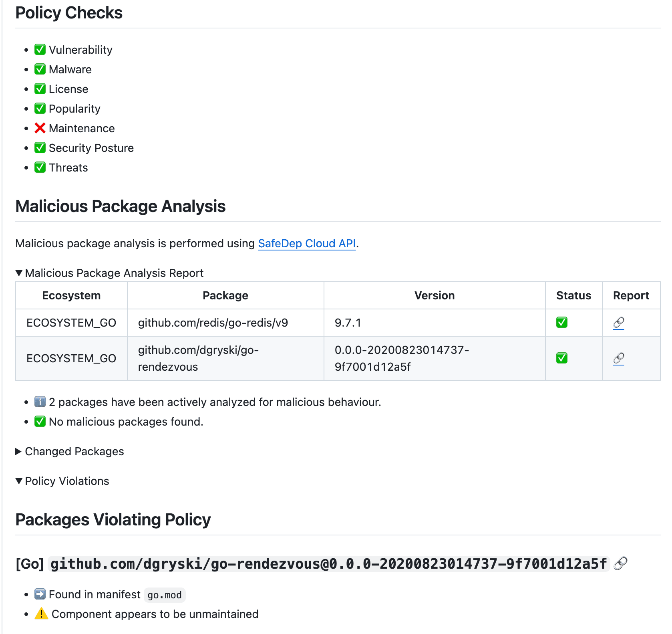The height and width of the screenshot is (634, 672).
Task: Click green status check for go-redis
Action: click(561, 322)
